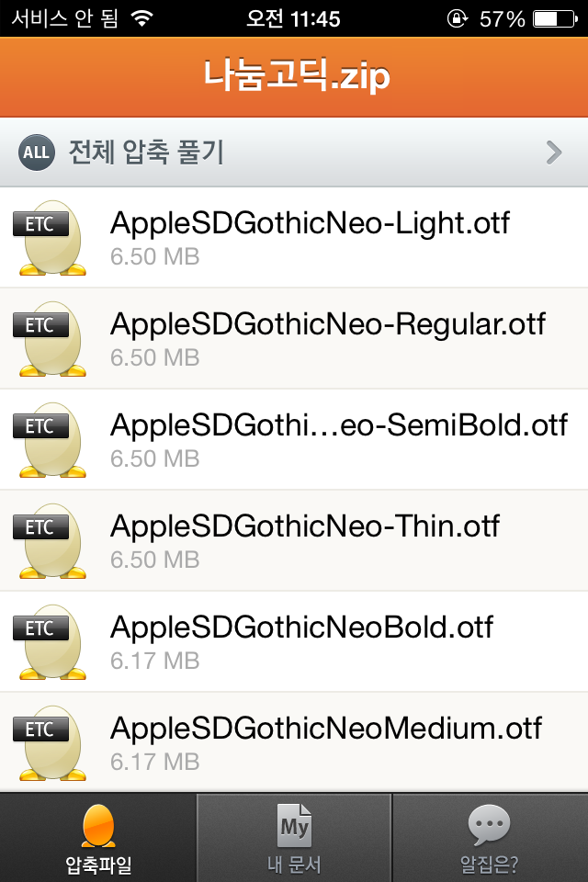
Task: Tap 6.17 MB size under NeoBold.otf
Action: [154, 661]
